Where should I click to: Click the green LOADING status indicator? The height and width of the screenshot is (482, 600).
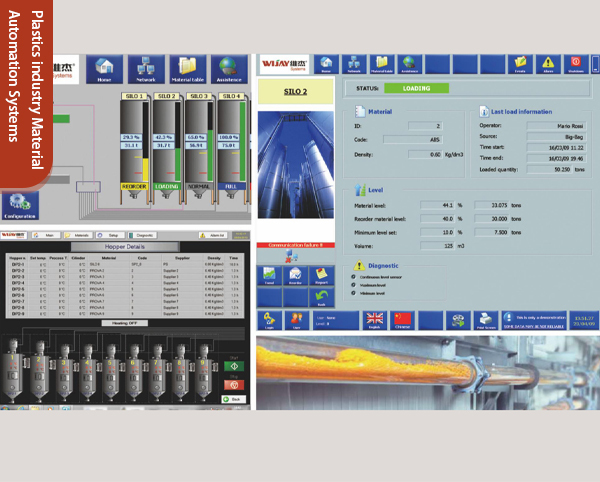(x=416, y=88)
